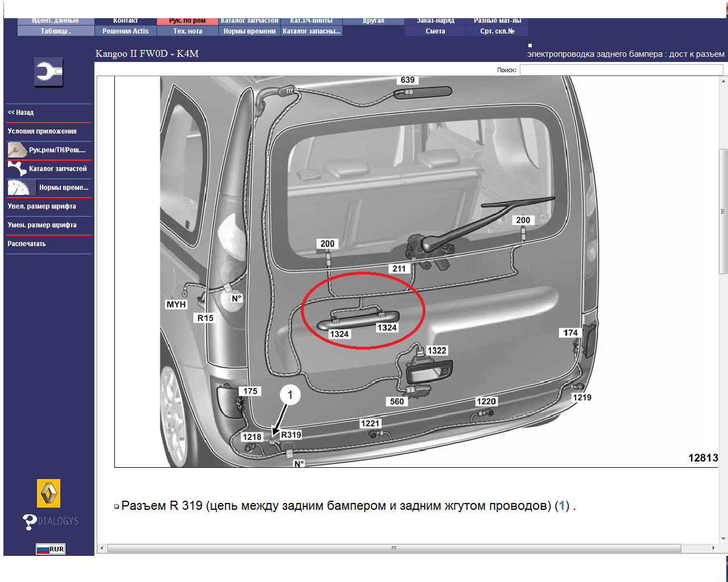Click the 211 wiper motor label
728x582 pixels.
click(399, 269)
